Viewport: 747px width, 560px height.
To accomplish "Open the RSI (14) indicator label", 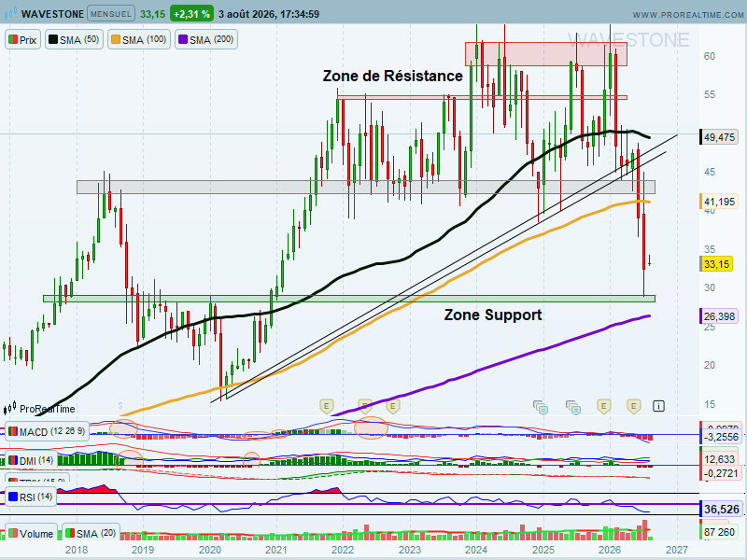I will pos(31,497).
